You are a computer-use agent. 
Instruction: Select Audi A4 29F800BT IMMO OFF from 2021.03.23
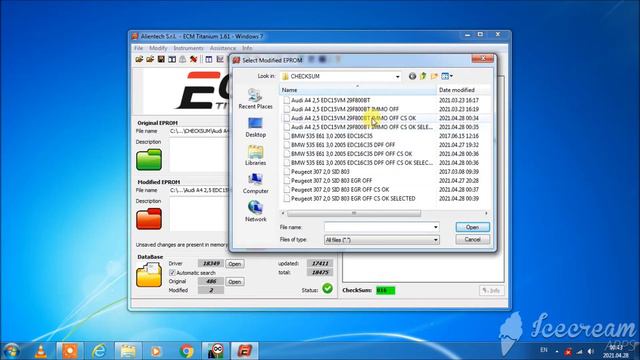[x=344, y=109]
